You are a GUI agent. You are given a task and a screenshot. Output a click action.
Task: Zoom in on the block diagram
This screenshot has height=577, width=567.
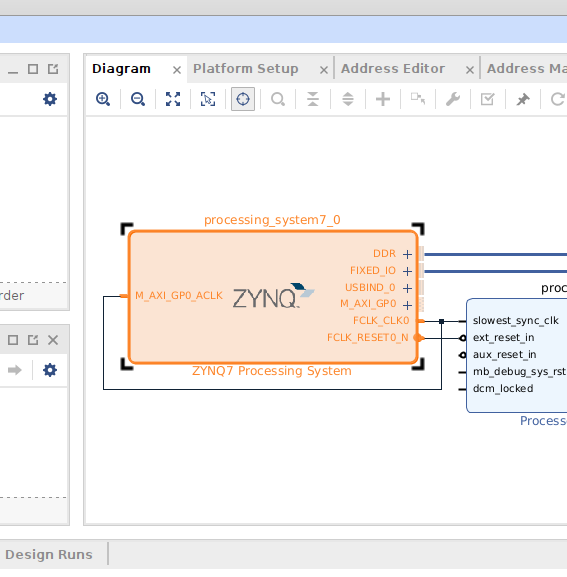coord(103,99)
